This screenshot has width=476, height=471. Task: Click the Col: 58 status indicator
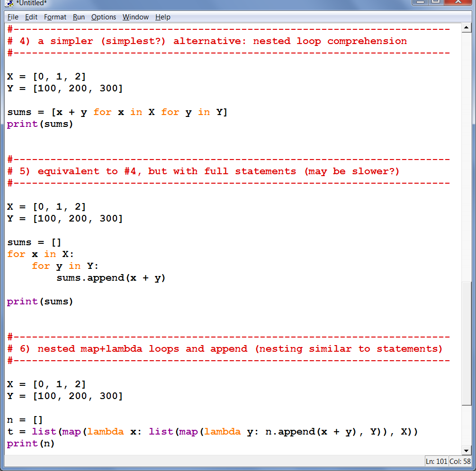459,462
